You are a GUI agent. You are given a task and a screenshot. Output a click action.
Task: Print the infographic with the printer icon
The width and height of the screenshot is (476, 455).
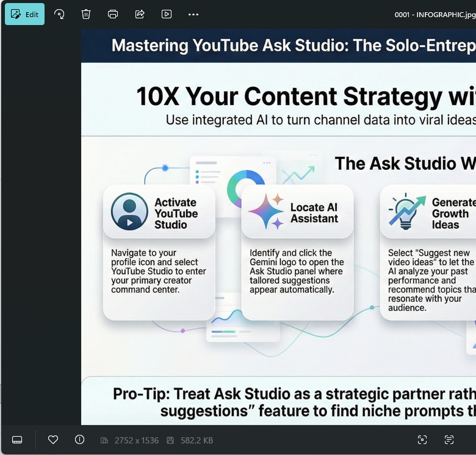click(113, 14)
